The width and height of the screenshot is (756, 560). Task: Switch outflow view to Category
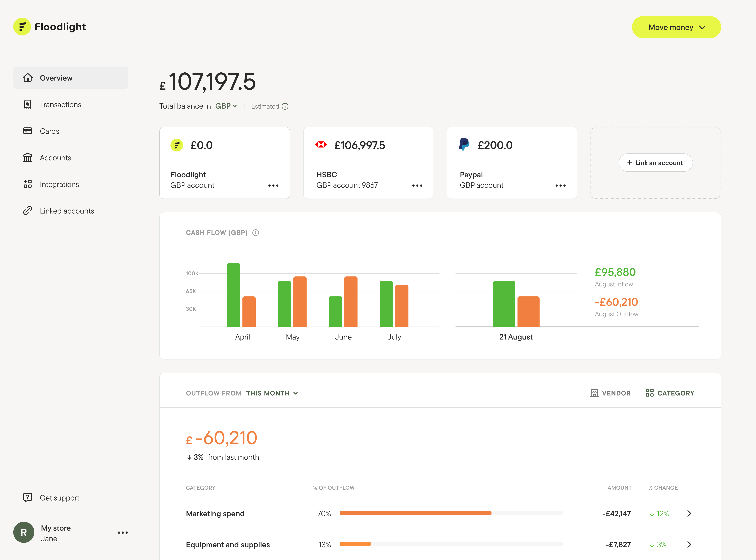670,393
